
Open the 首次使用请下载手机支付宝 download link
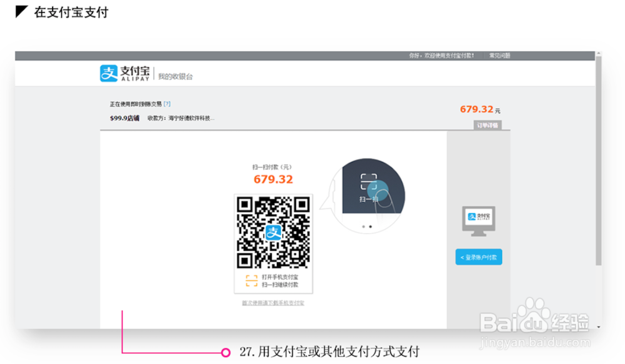pyautogui.click(x=274, y=302)
